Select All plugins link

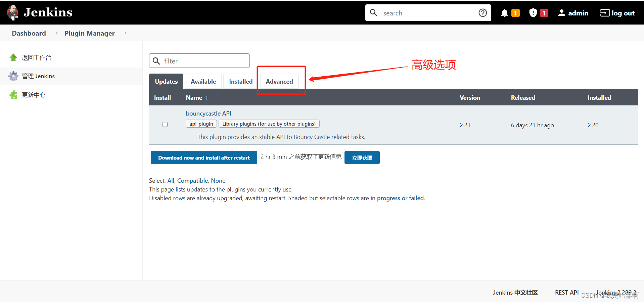point(171,181)
